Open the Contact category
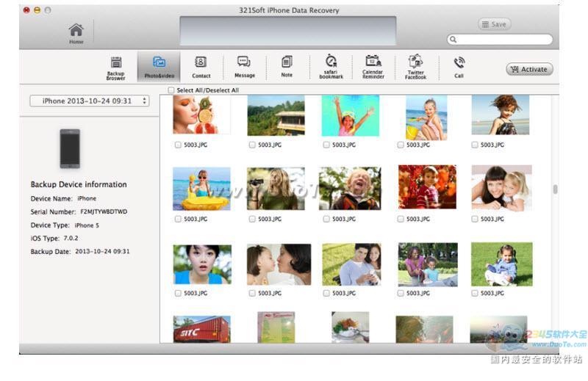The width and height of the screenshot is (588, 381). [201, 68]
